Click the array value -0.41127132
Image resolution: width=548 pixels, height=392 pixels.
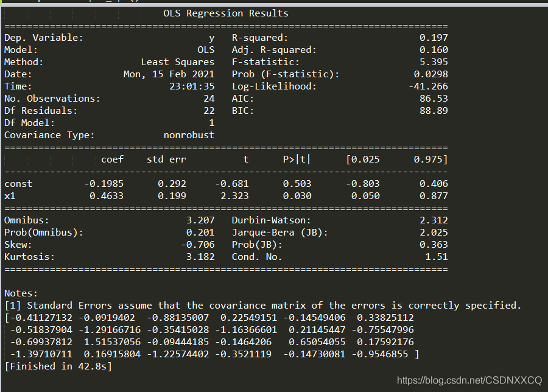pyautogui.click(x=41, y=318)
